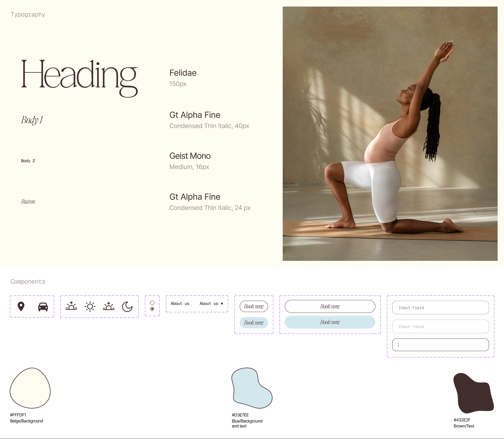Open the active About us item with dot
Image resolution: width=504 pixels, height=439 pixels.
(x=211, y=304)
